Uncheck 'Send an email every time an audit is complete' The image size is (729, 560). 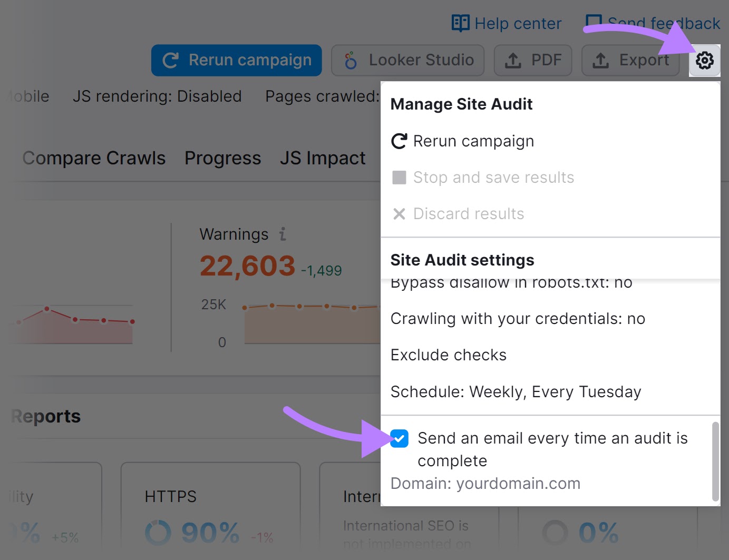(400, 439)
